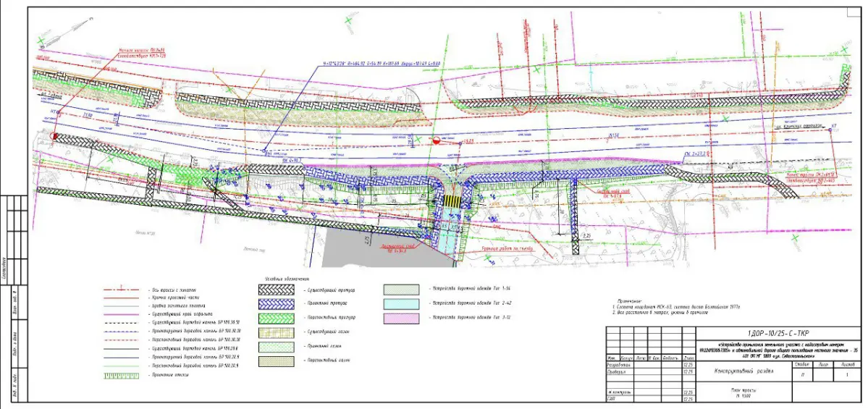Click the legend text 'Проектный газон'
Screen dimensions: 868x409
click(x=326, y=347)
